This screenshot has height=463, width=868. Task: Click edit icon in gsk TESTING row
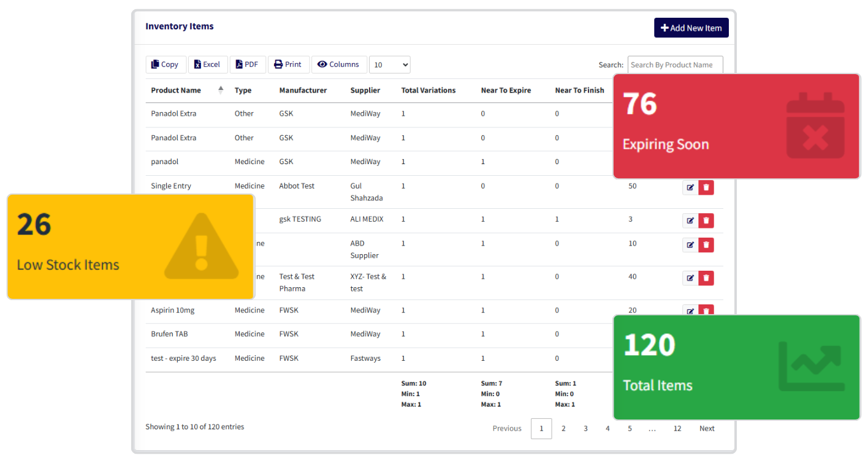(x=690, y=220)
